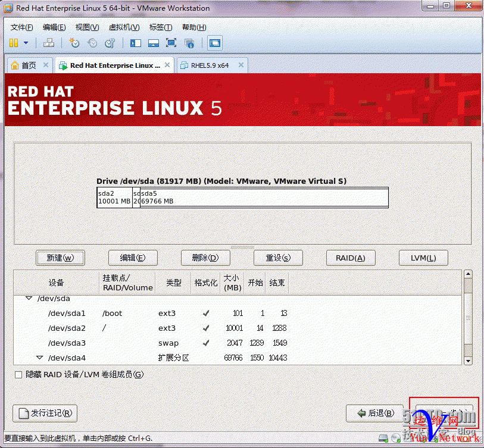Open the 文件(F) menu
484x448 pixels.
(x=21, y=27)
